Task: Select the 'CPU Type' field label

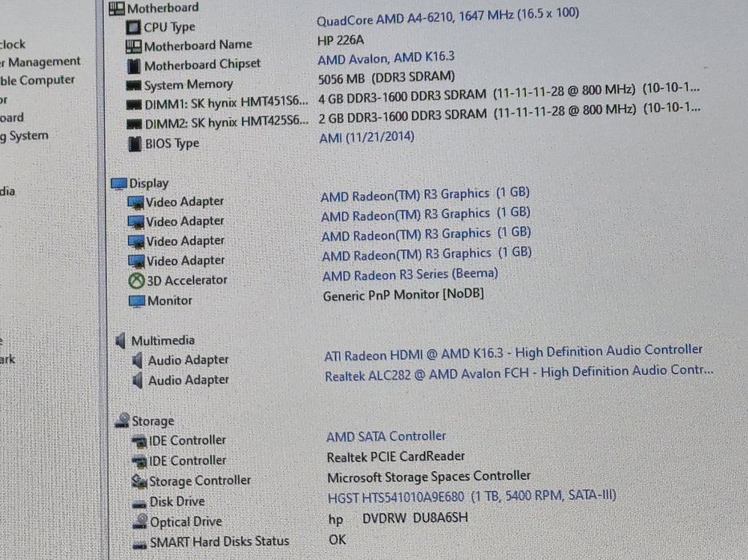Action: pos(169,27)
